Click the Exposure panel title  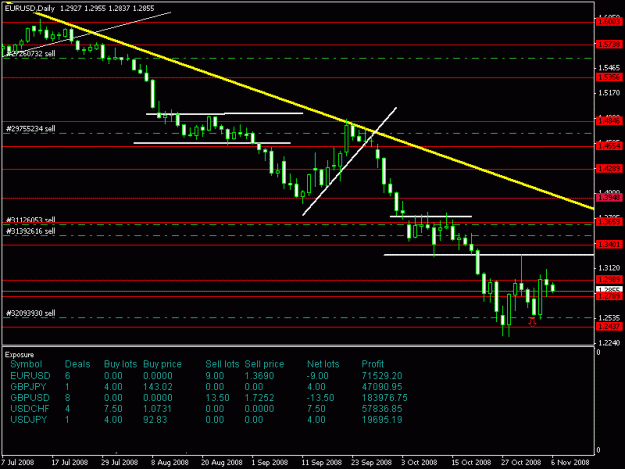[x=19, y=355]
